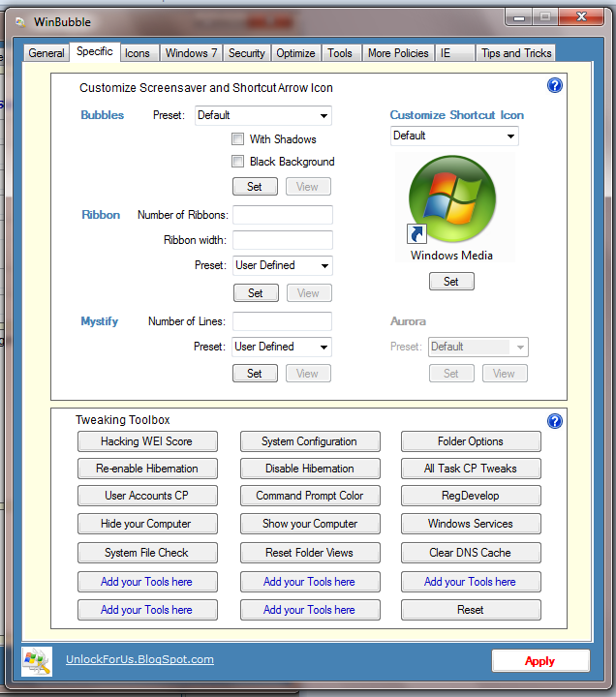Click Reset Folder Views
The width and height of the screenshot is (616, 697).
click(310, 553)
